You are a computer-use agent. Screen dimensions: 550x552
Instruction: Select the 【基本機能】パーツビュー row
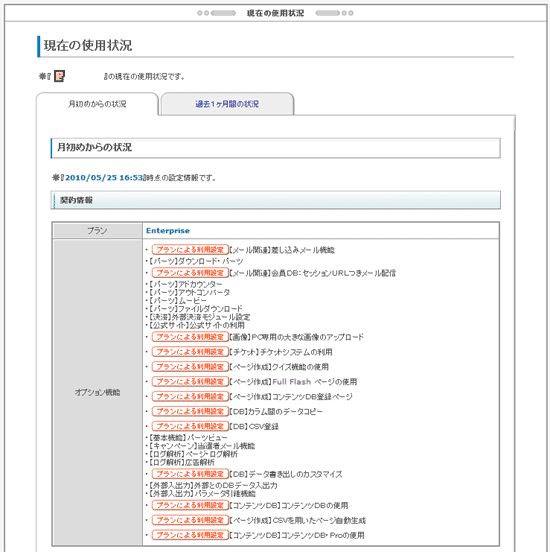tap(188, 438)
